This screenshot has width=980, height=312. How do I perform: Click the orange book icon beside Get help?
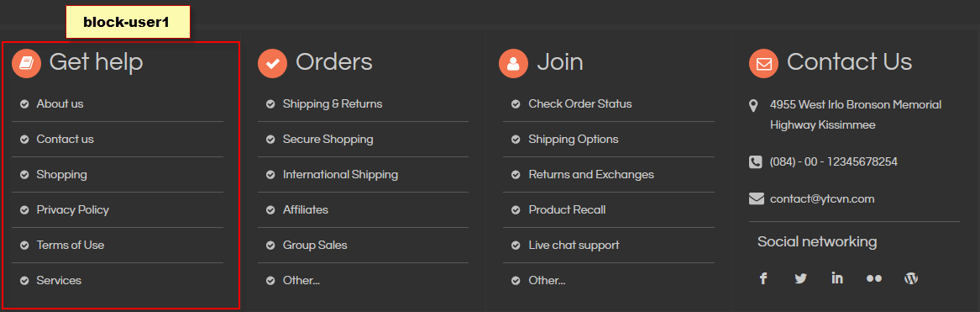[26, 63]
